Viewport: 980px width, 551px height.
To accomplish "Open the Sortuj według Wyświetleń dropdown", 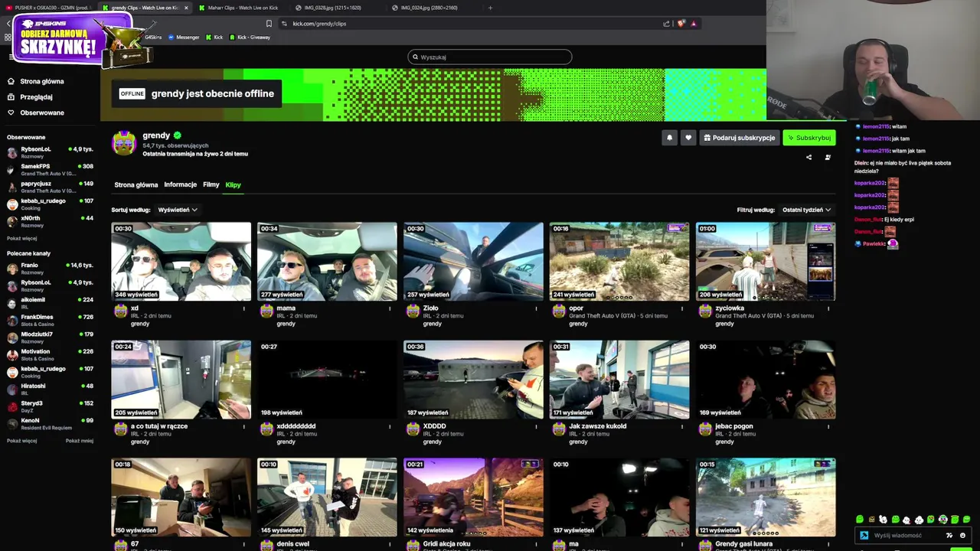I will tap(177, 210).
